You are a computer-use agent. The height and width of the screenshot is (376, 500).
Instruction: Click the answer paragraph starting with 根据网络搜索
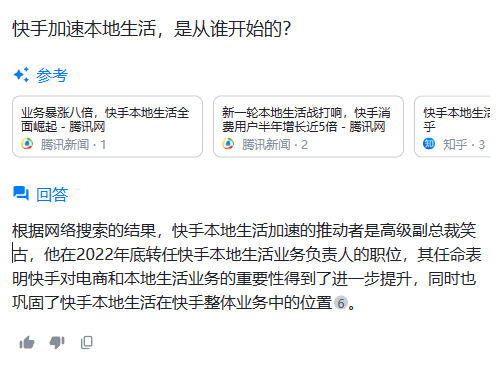(x=247, y=267)
